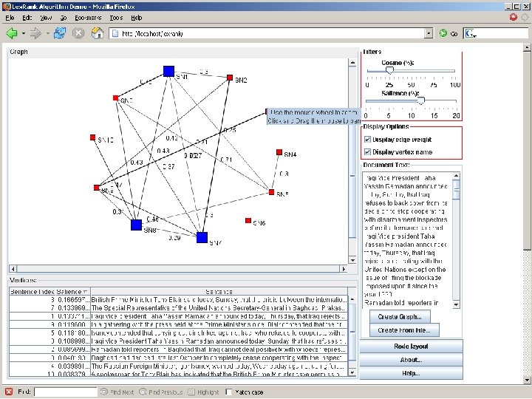Select the blue SN1 vertex in graph

(168, 71)
